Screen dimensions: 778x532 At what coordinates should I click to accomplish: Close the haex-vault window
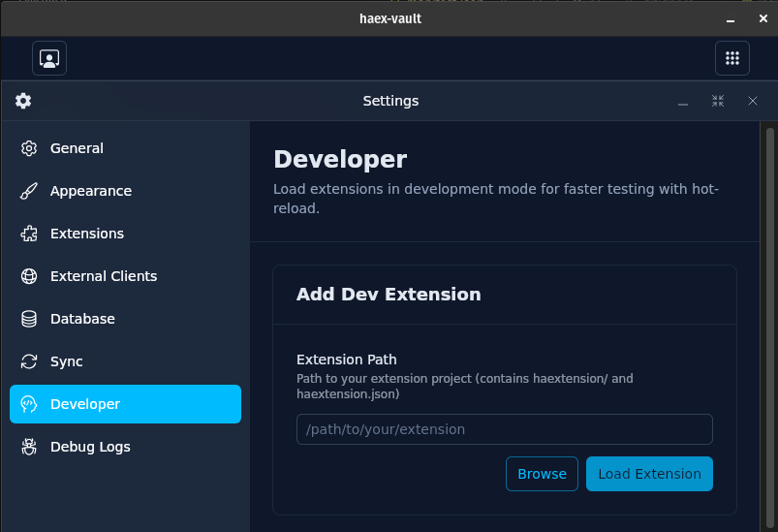coord(763,18)
